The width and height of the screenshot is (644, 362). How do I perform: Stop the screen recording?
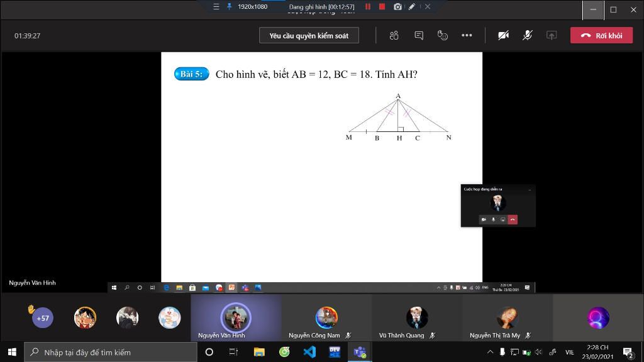pyautogui.click(x=382, y=6)
